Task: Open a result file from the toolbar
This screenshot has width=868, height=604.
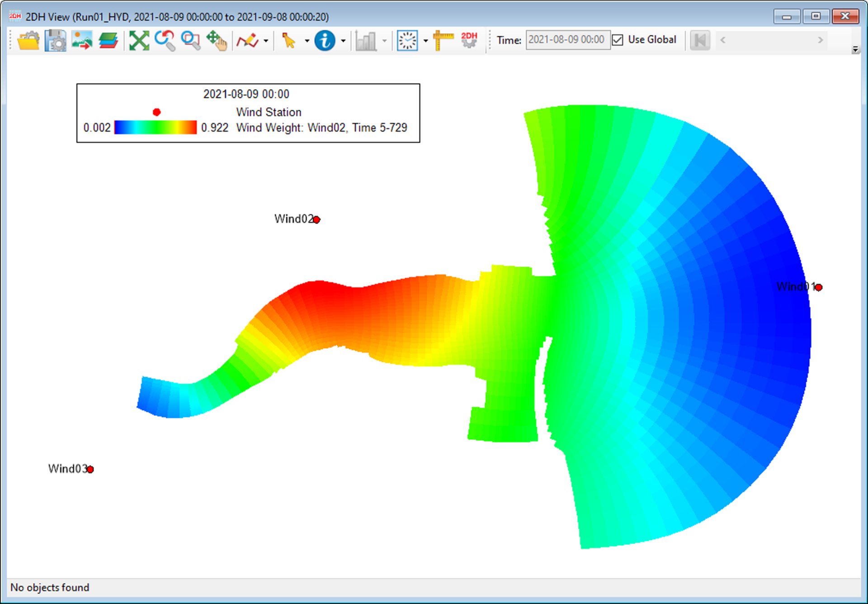Action: [28, 40]
